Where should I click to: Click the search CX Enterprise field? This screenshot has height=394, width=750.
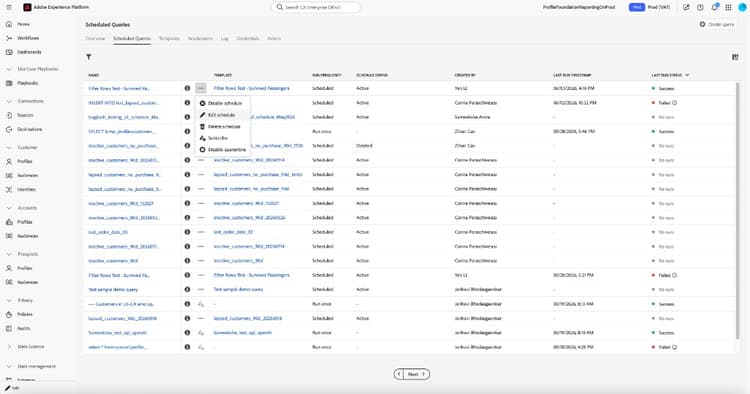(x=316, y=7)
